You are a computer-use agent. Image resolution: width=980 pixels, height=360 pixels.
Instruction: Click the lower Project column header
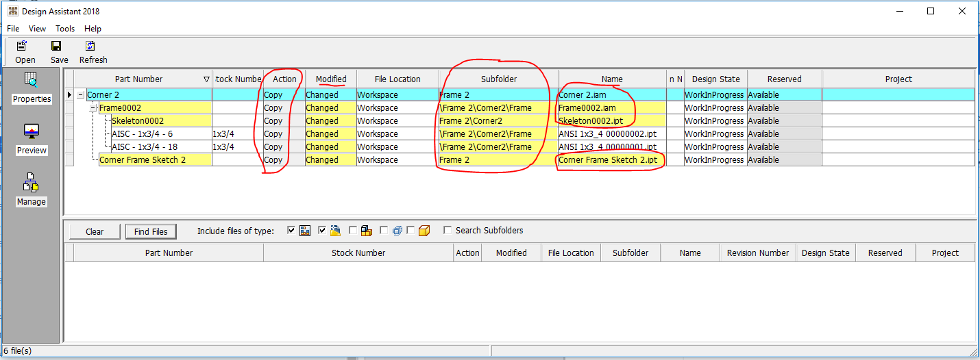(945, 253)
